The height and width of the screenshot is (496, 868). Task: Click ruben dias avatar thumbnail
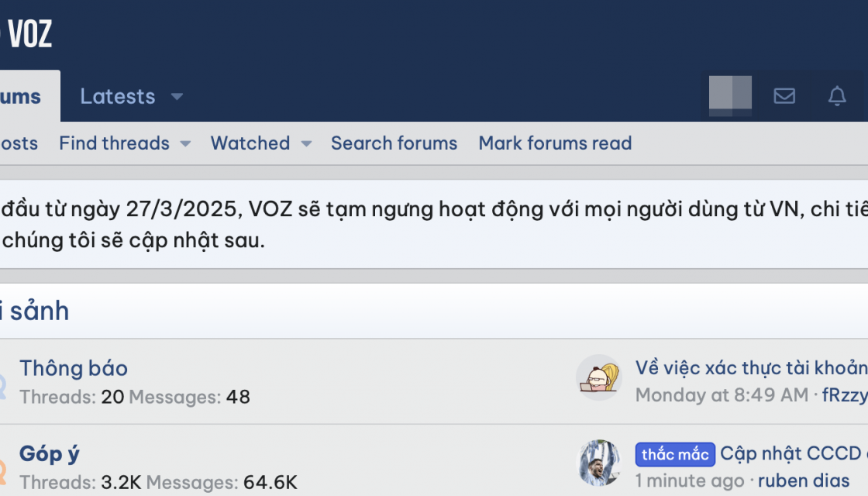coord(599,463)
